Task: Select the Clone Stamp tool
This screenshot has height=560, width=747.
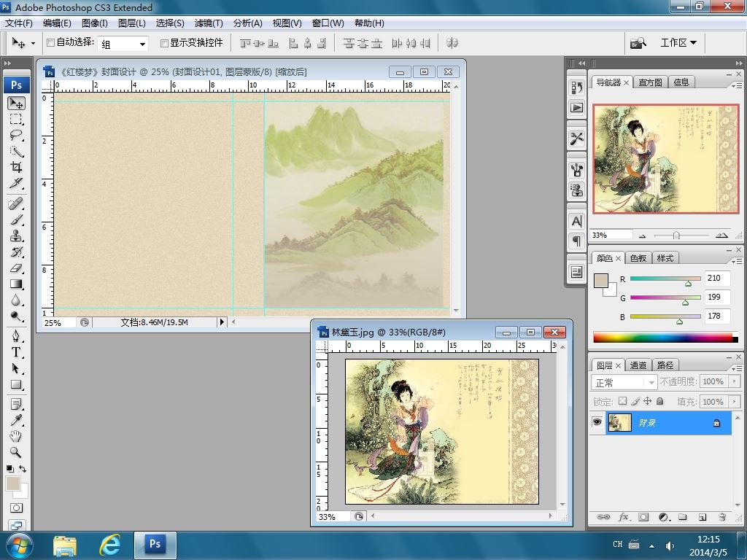Action: point(16,236)
